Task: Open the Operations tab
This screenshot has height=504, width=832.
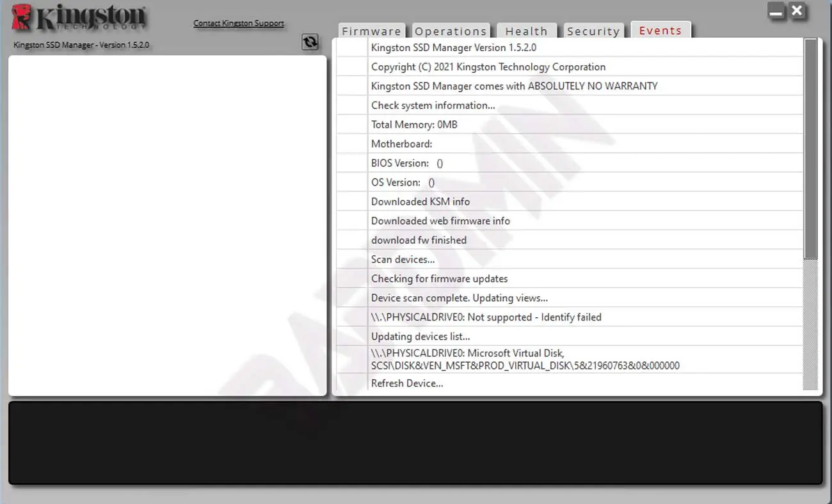Action: tap(451, 31)
